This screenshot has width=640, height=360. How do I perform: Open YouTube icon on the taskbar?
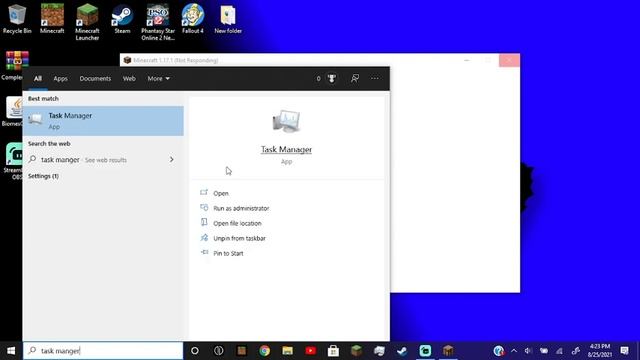(x=311, y=351)
